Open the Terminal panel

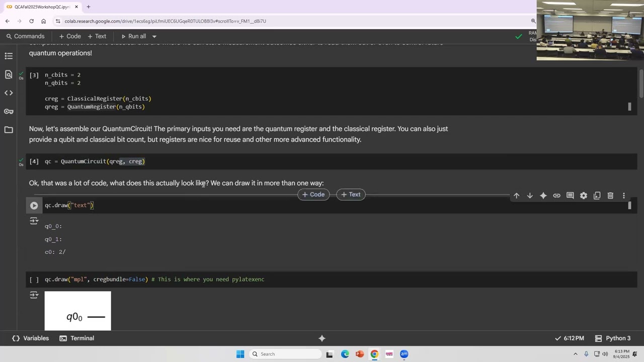click(77, 338)
